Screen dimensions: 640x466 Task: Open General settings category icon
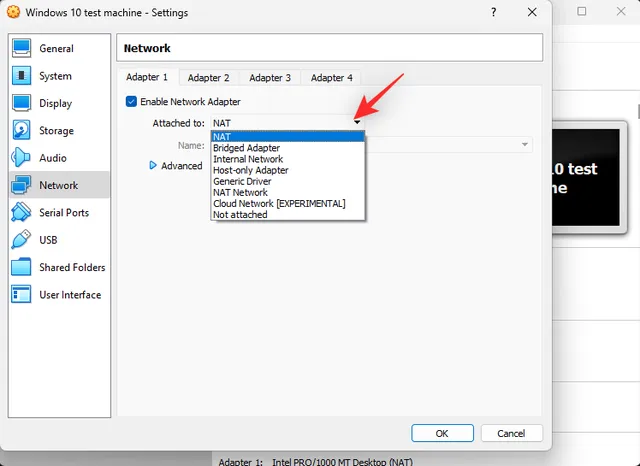[22, 48]
